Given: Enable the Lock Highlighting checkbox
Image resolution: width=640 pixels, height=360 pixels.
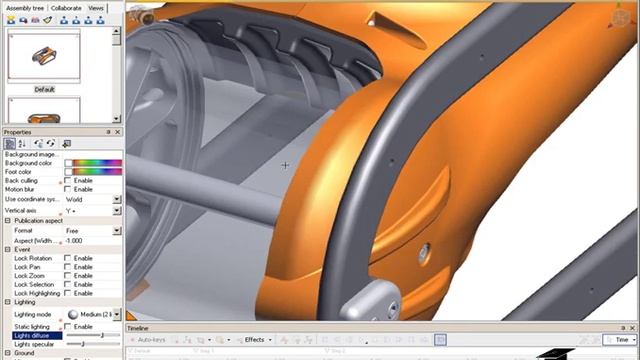Looking at the screenshot, I should 68,293.
